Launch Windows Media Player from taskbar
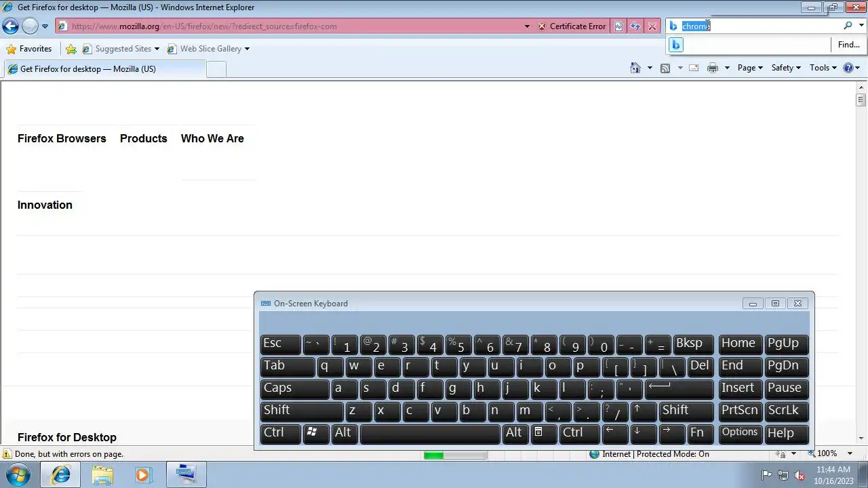The image size is (868, 488). click(142, 474)
